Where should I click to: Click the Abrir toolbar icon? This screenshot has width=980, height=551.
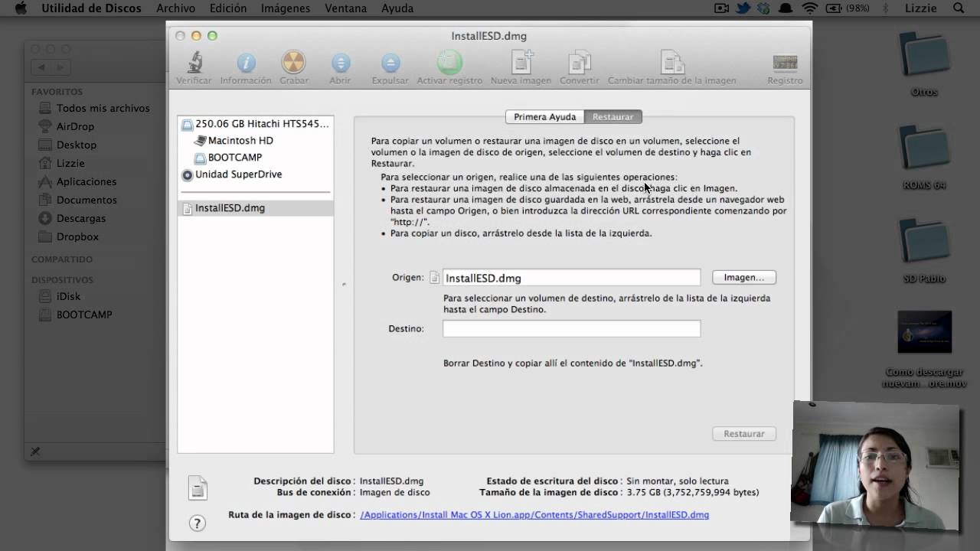(340, 63)
